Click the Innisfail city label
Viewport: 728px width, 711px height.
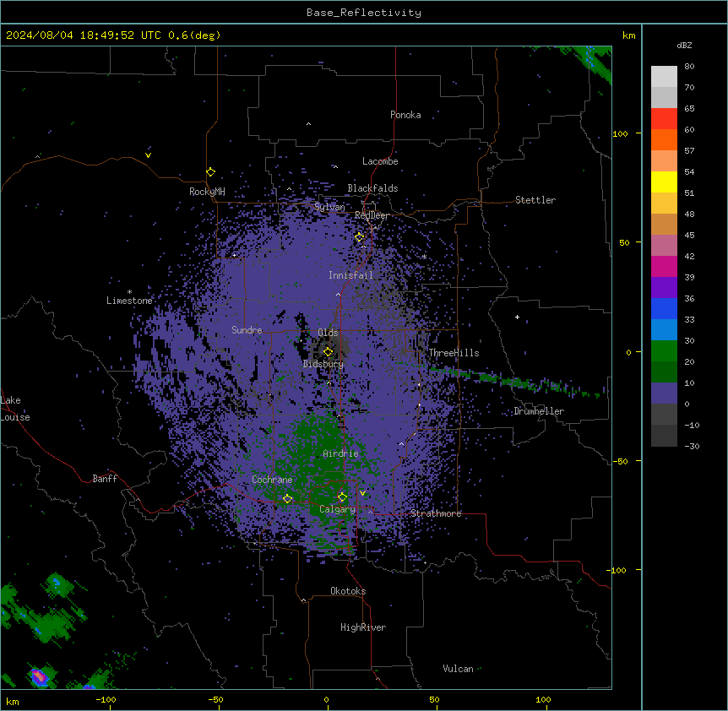pyautogui.click(x=350, y=275)
